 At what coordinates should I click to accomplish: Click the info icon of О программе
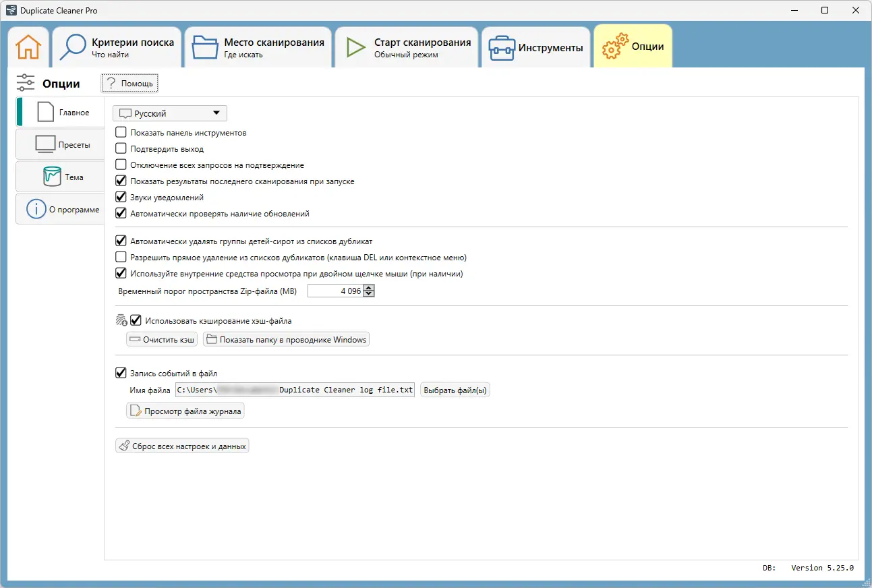click(x=36, y=209)
